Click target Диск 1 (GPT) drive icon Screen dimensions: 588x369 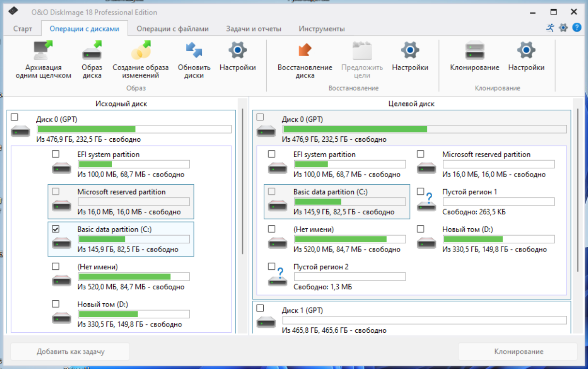(266, 322)
